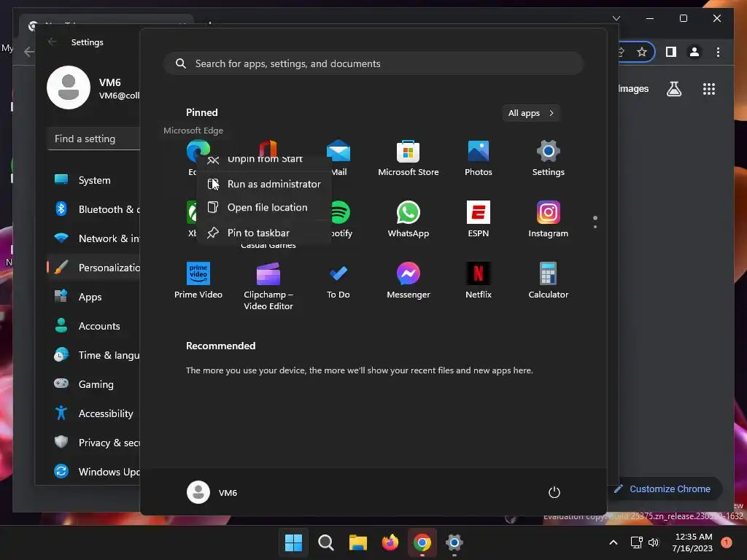Open File Explorer from taskbar
Image resolution: width=747 pixels, height=560 pixels.
point(357,542)
